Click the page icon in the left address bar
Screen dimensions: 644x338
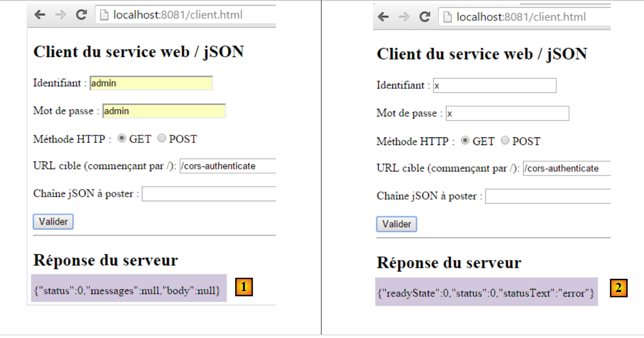(104, 15)
